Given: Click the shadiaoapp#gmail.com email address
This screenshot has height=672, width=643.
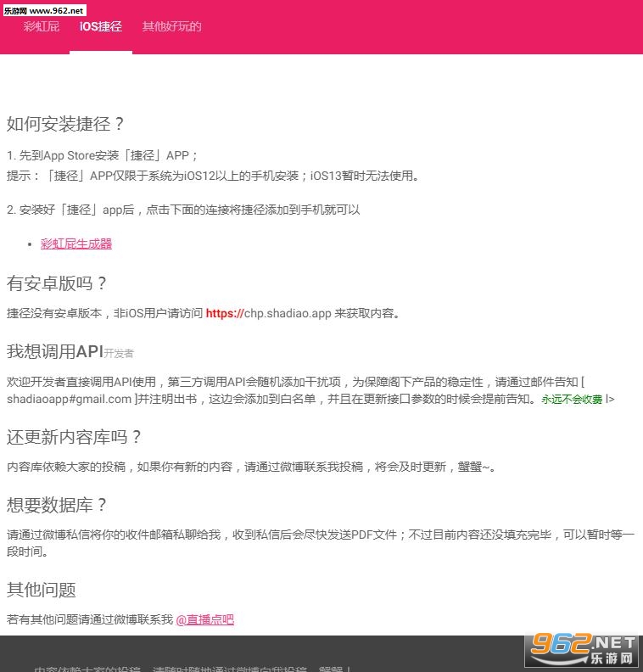Looking at the screenshot, I should 70,399.
